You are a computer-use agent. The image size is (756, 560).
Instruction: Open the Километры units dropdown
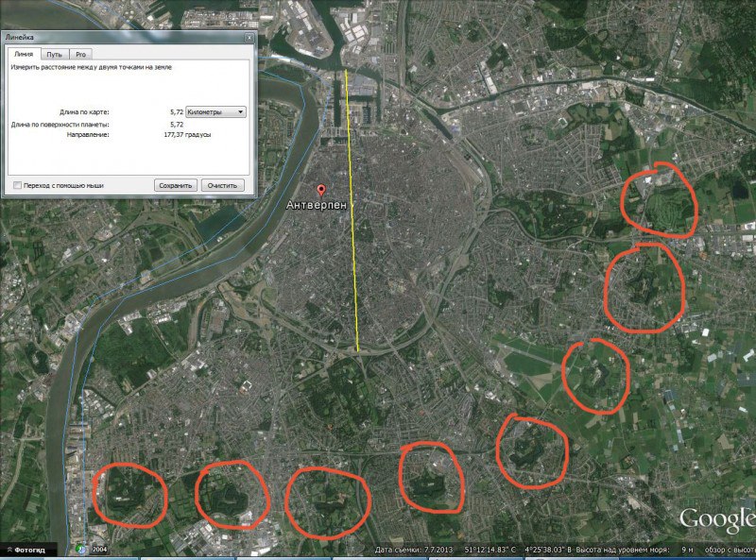coord(217,111)
